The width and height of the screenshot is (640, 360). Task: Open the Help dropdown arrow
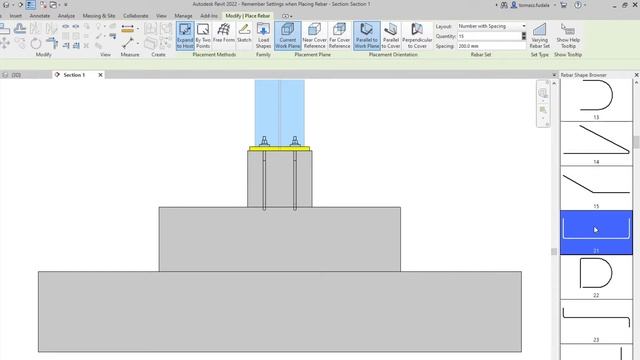(x=584, y=5)
